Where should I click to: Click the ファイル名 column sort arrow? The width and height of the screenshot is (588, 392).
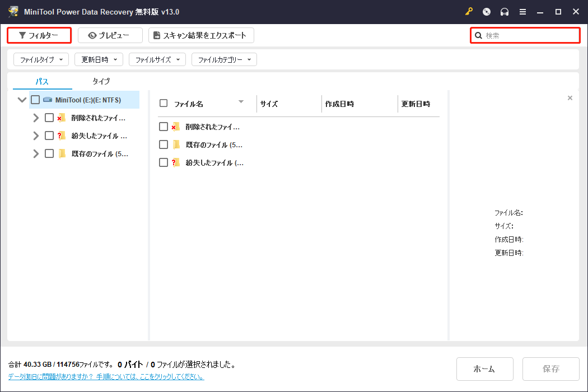click(241, 102)
